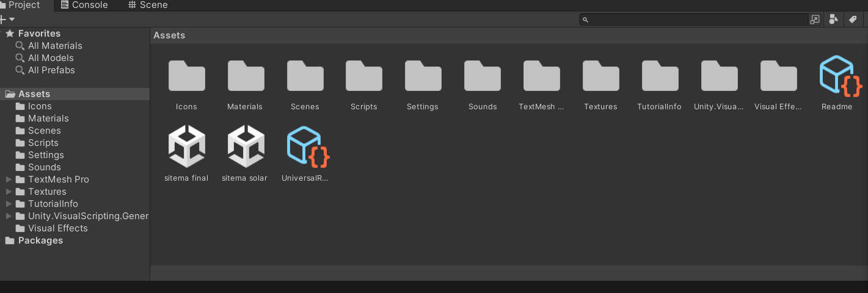868x293 pixels.
Task: Select the TextMesh folder thumbnail in grid
Action: 541,76
